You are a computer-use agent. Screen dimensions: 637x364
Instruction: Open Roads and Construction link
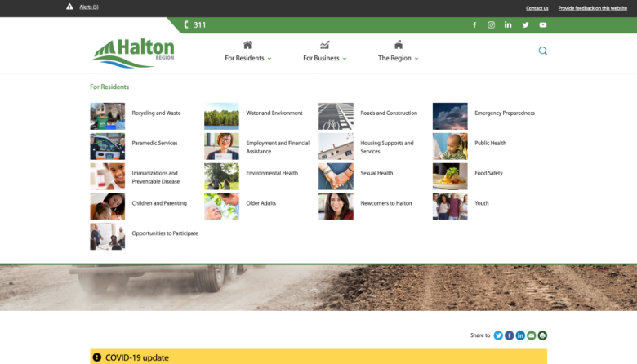pos(389,113)
